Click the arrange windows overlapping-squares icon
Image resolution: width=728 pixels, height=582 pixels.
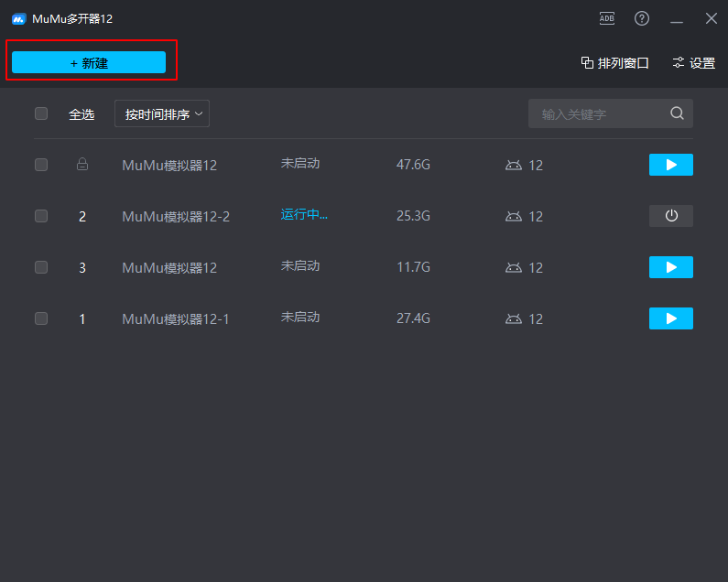pyautogui.click(x=587, y=62)
